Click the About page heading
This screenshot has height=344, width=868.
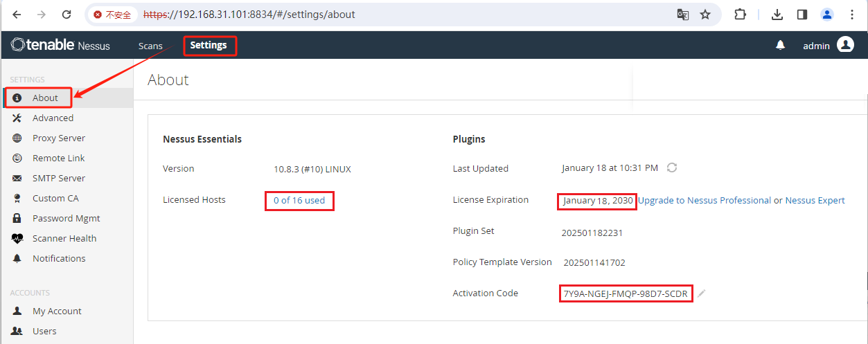tap(168, 80)
